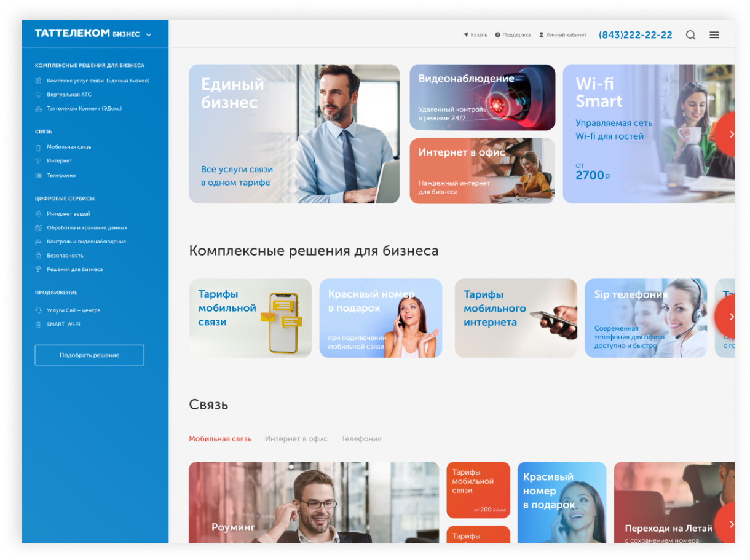750x560 pixels.
Task: Click the lock icon beside Безопасность
Action: tap(38, 256)
